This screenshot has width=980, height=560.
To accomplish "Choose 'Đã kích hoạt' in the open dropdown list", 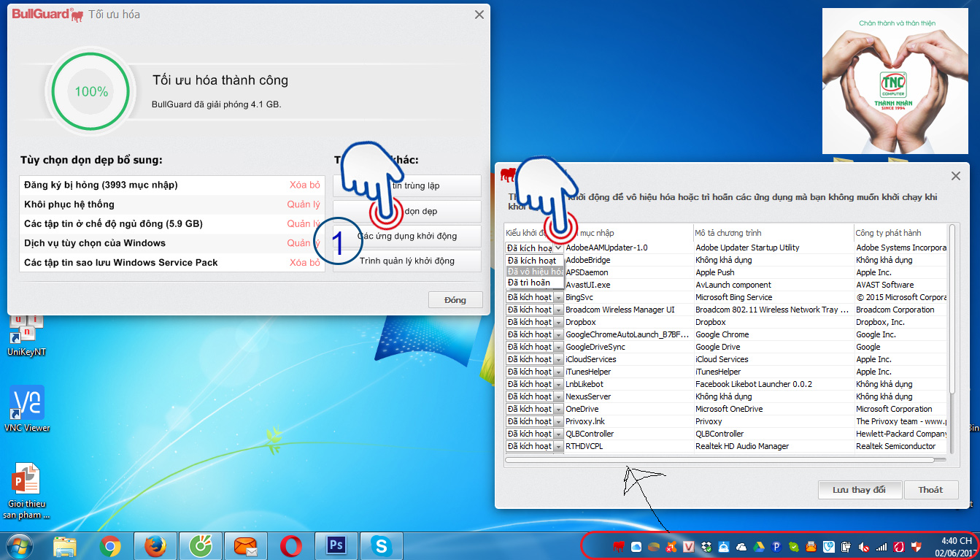I will 534,260.
